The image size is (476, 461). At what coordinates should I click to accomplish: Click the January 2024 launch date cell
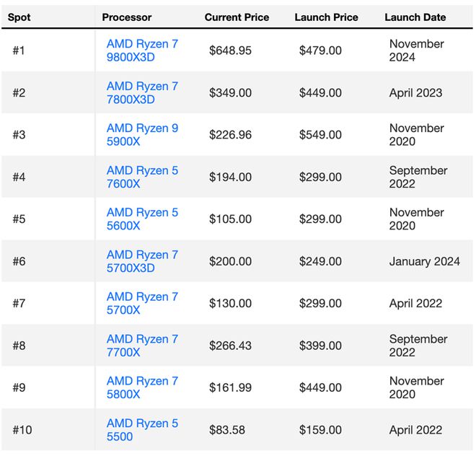pos(424,261)
